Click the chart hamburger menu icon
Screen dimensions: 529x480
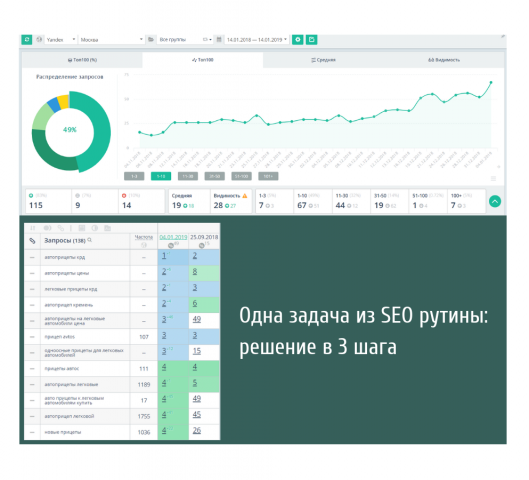(x=493, y=178)
